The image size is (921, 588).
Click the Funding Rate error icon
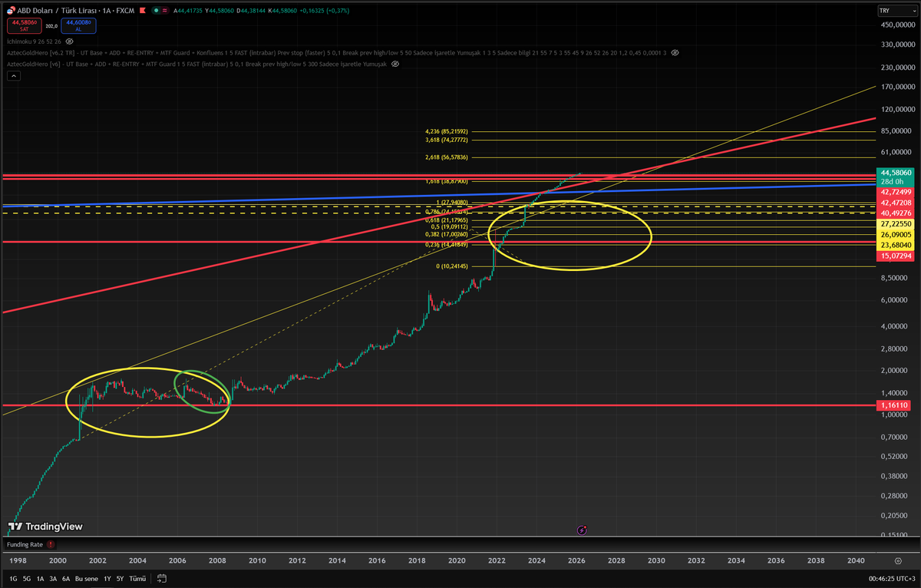pyautogui.click(x=51, y=544)
